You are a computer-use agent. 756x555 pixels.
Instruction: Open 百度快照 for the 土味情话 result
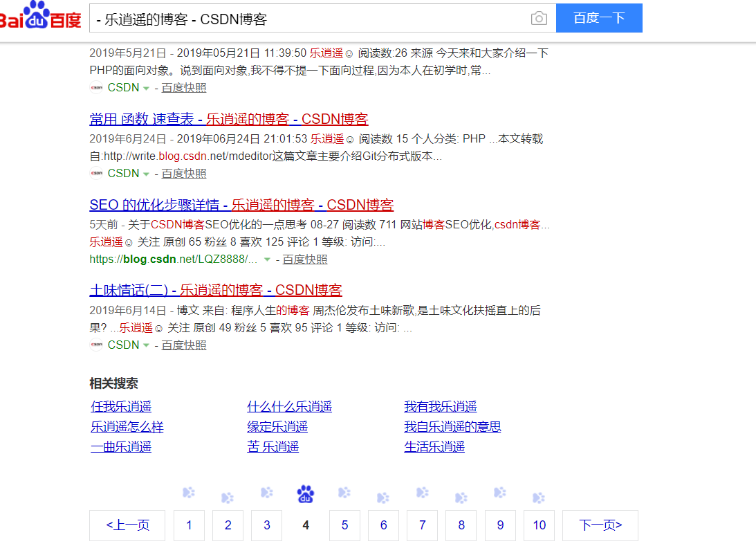[x=184, y=345]
